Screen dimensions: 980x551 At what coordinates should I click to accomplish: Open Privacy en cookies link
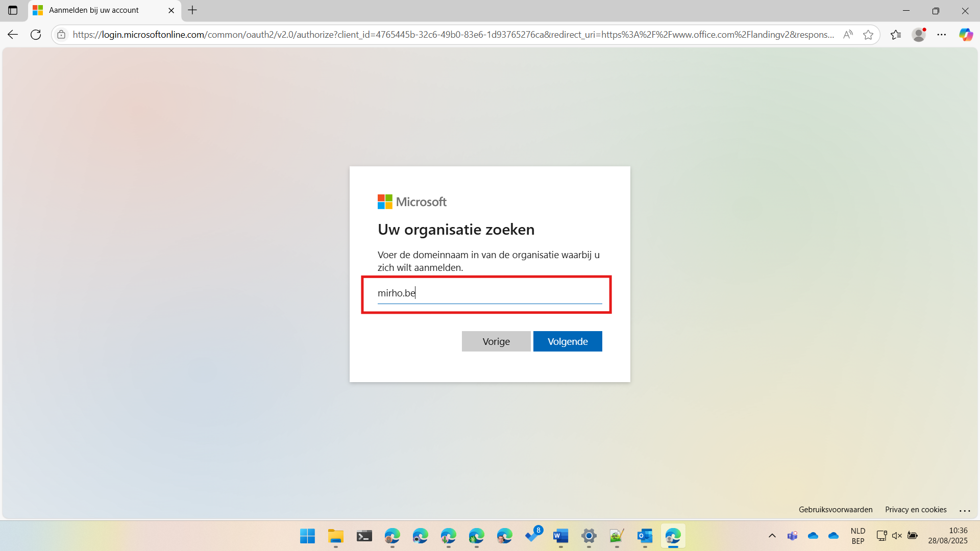click(x=916, y=510)
